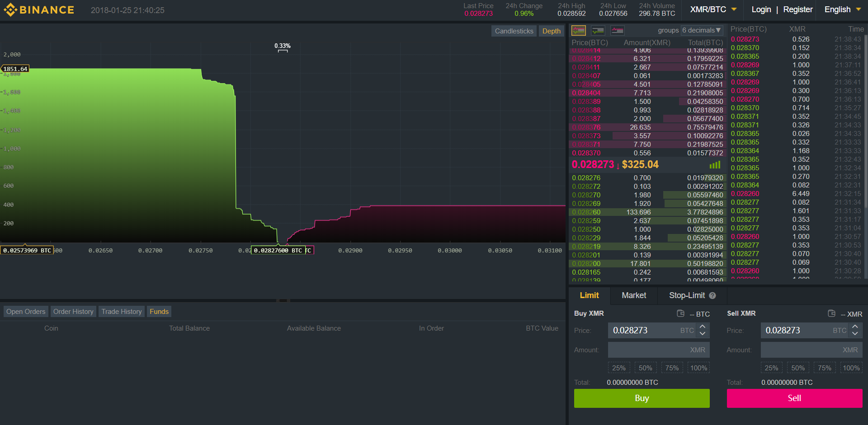Increase Sell price with up arrow
This screenshot has width=868, height=425.
pos(855,327)
